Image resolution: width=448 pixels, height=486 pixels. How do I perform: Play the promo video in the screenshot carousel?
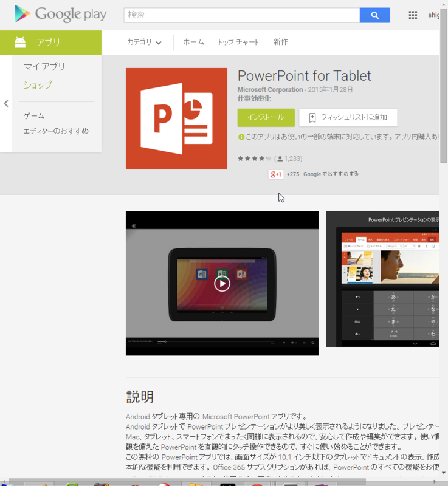click(222, 283)
